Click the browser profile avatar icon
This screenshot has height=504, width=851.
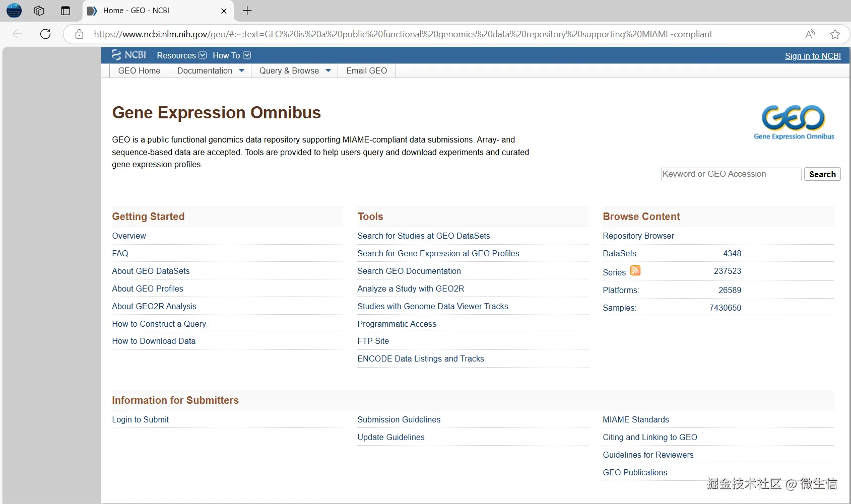[14, 10]
